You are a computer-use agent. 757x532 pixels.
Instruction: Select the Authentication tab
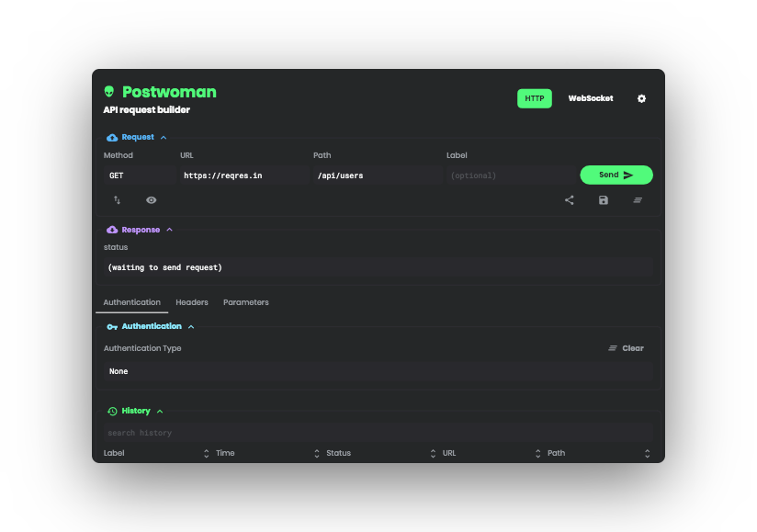pyautogui.click(x=131, y=302)
